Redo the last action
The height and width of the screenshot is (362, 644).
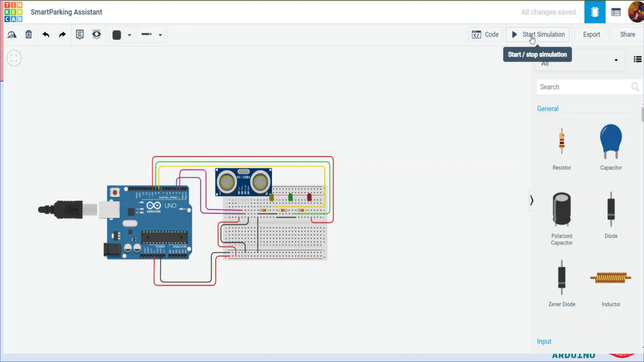pyautogui.click(x=62, y=35)
